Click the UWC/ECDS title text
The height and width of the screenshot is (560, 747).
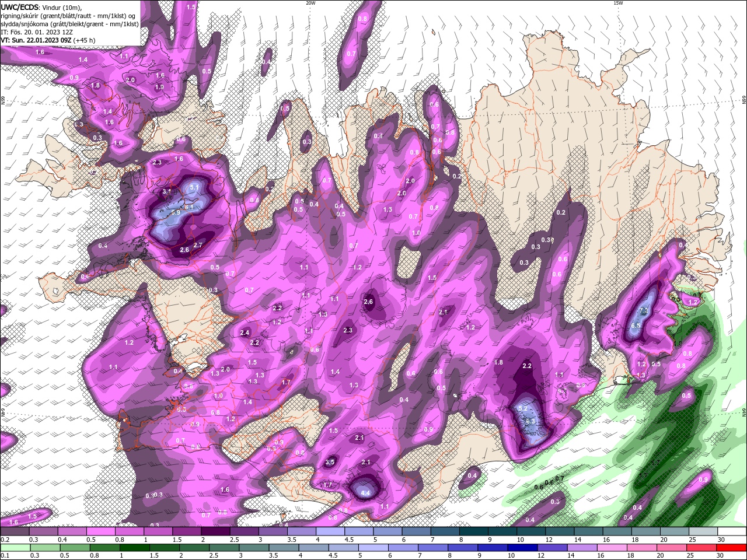[x=19, y=7]
